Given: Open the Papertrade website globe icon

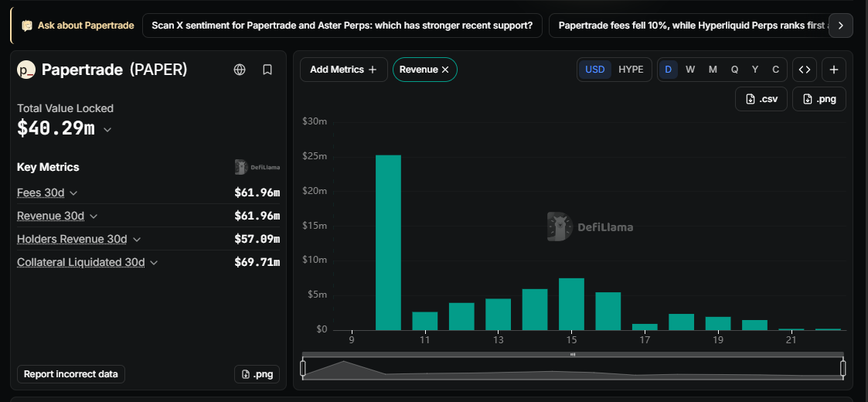Looking at the screenshot, I should (240, 70).
